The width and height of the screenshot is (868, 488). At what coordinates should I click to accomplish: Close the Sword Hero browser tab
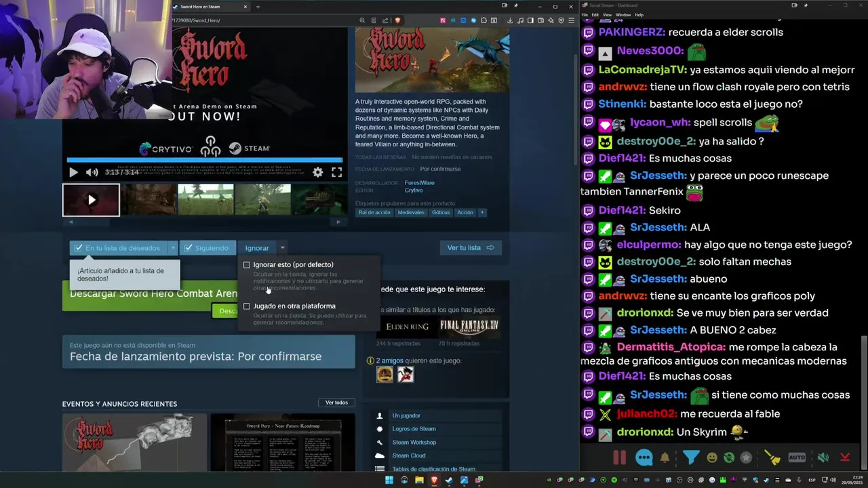pyautogui.click(x=245, y=7)
